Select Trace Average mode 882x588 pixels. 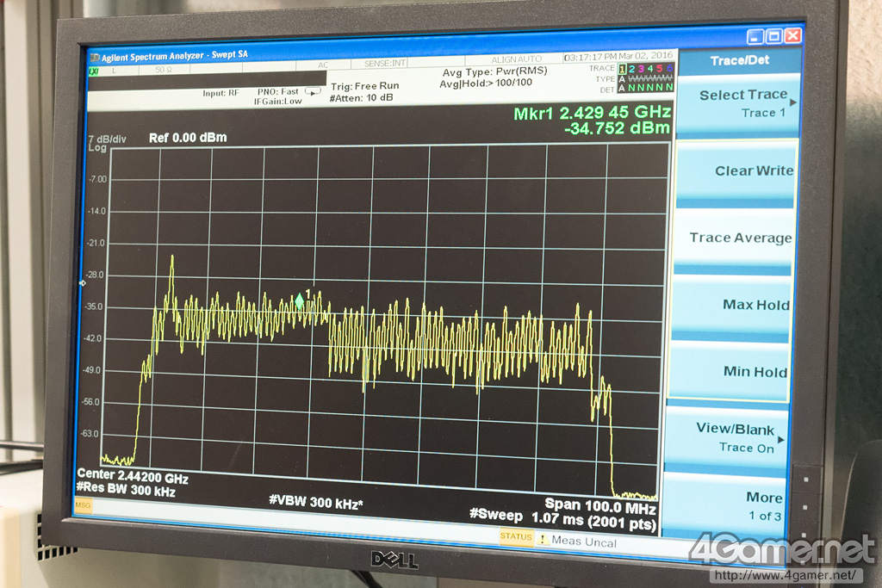coord(734,240)
